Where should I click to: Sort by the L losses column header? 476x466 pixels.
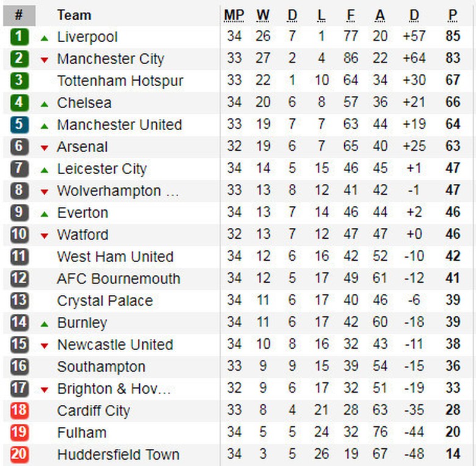(322, 15)
